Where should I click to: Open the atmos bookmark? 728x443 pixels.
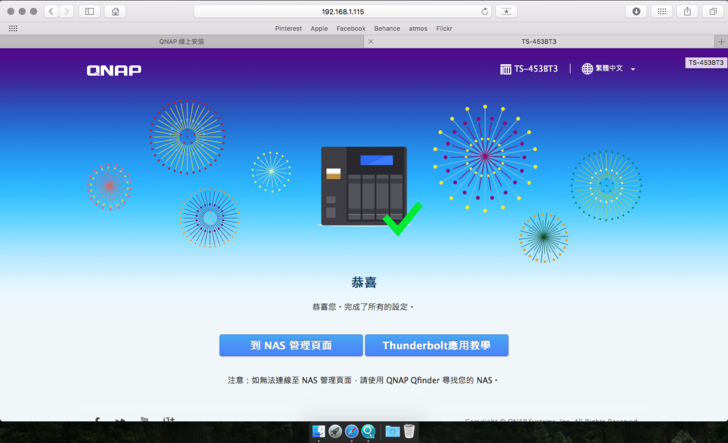click(418, 28)
